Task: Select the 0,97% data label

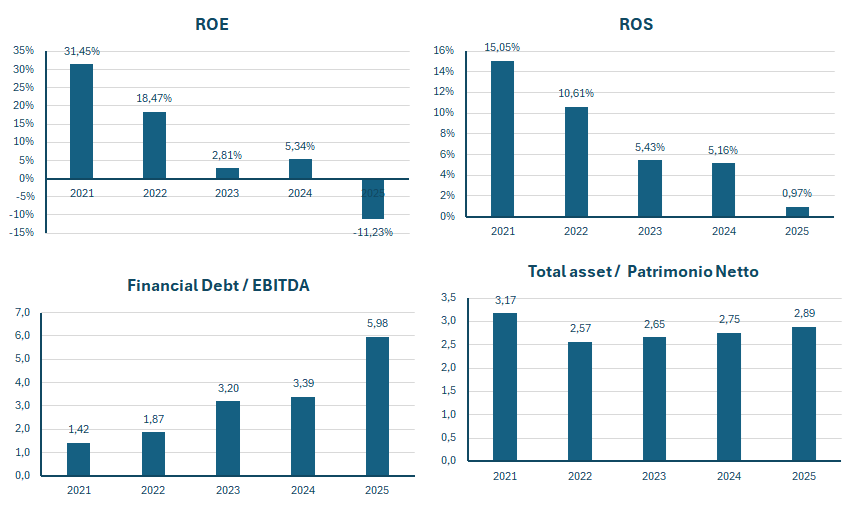Action: tap(797, 193)
